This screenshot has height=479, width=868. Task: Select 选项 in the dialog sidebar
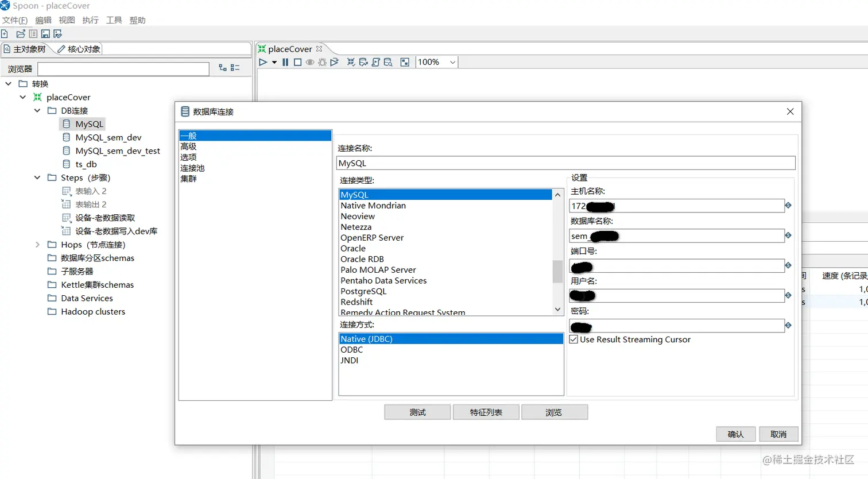tap(188, 157)
